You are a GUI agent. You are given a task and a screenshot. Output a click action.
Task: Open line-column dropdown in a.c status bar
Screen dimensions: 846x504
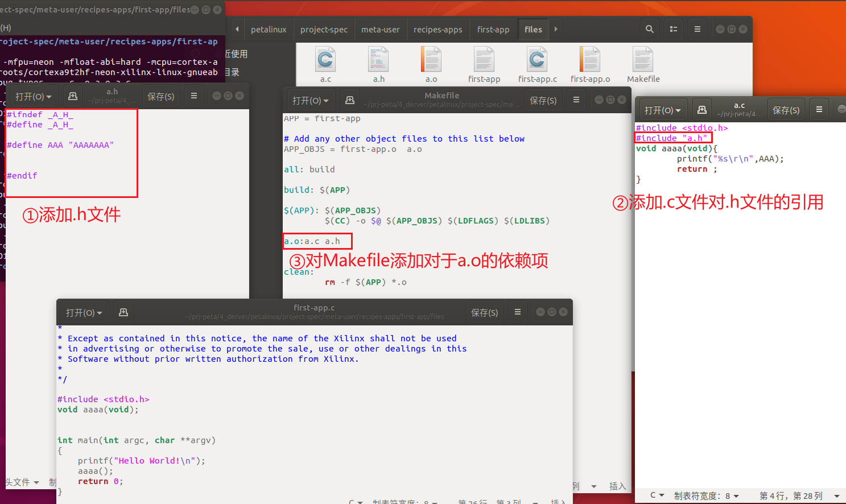(x=799, y=495)
